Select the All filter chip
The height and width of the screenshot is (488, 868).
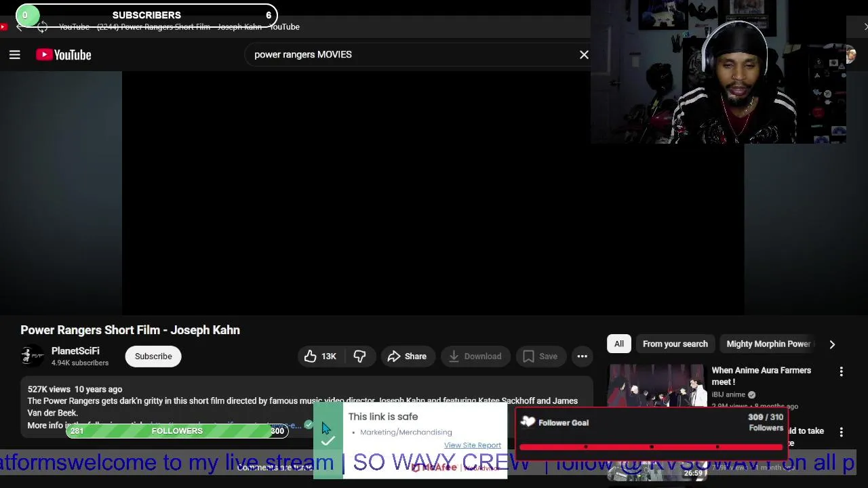pyautogui.click(x=619, y=344)
